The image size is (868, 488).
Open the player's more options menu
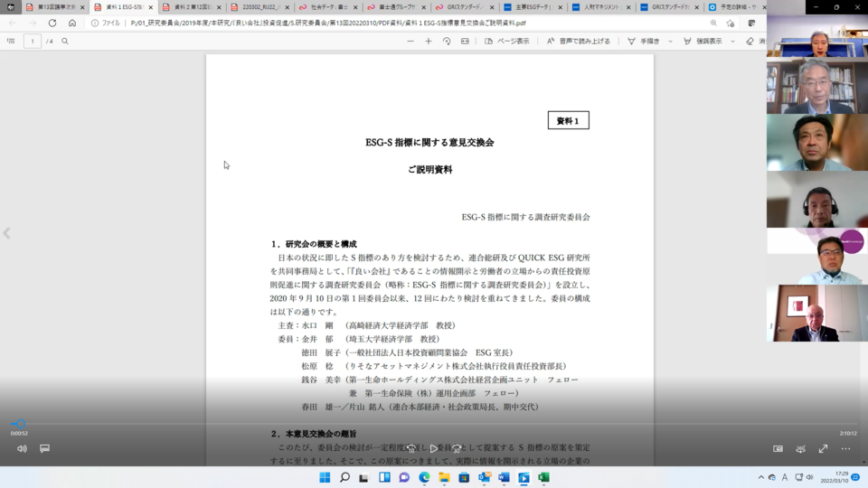[x=846, y=449]
